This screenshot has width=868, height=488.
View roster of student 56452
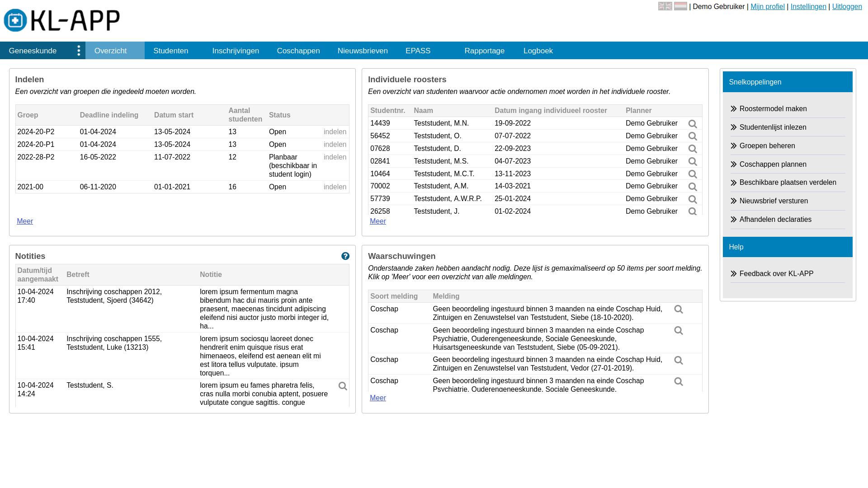[x=693, y=136]
